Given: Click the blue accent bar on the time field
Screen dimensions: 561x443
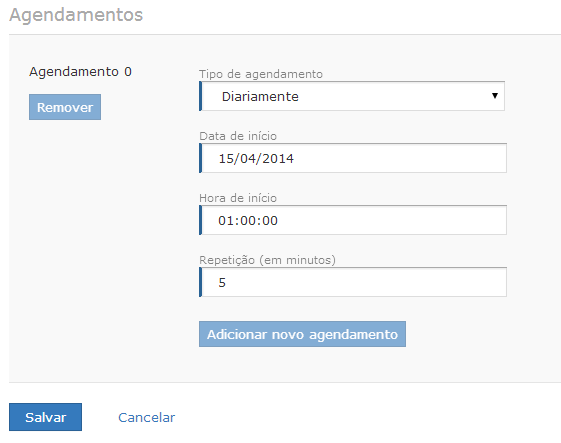Looking at the screenshot, I should [x=200, y=220].
